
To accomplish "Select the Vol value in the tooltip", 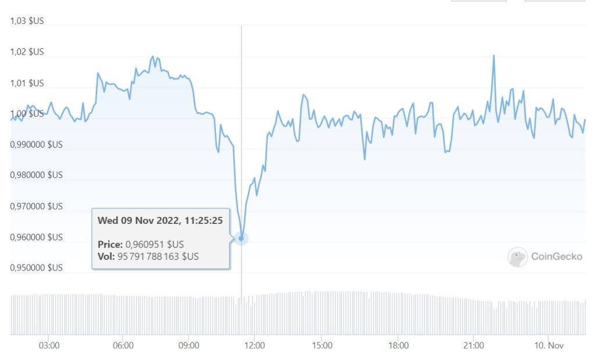I will pos(161,256).
